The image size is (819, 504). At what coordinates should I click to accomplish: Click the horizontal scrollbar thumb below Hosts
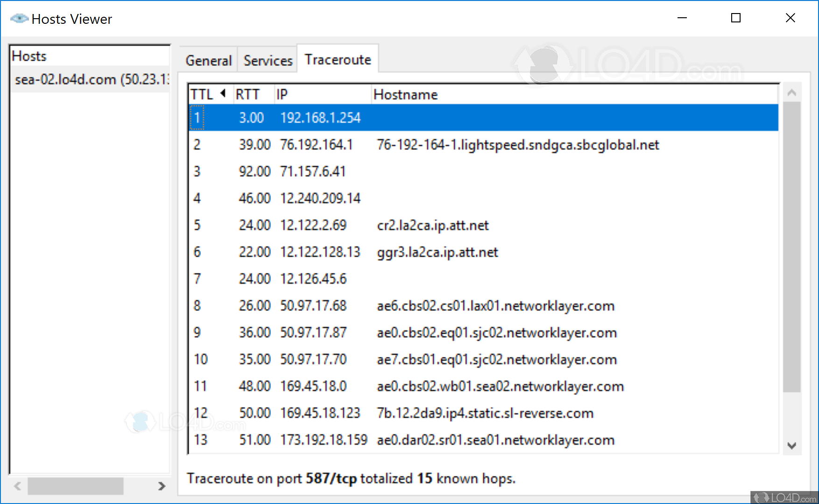tap(75, 486)
